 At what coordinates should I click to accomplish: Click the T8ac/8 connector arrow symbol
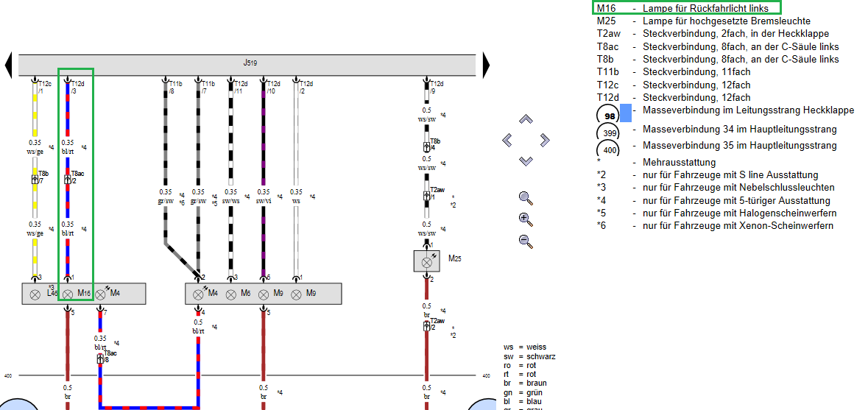coord(100,358)
